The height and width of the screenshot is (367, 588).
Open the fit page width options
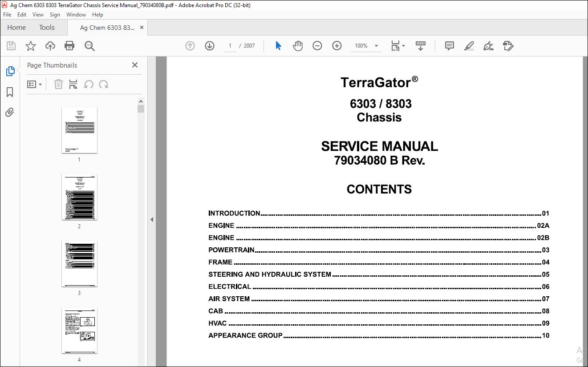(x=398, y=46)
